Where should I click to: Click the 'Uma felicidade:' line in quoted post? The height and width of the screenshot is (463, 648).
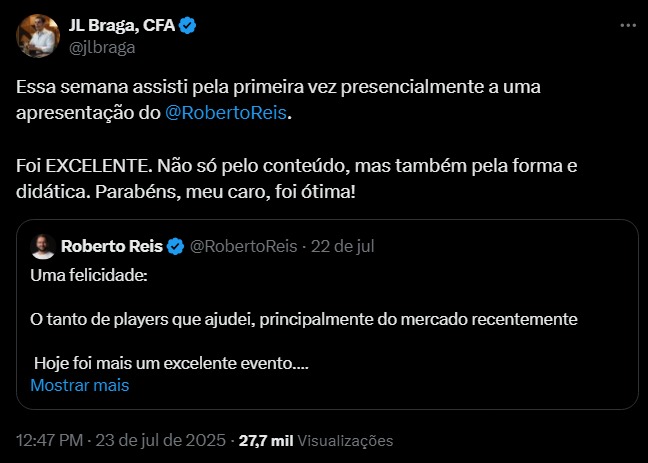(88, 273)
